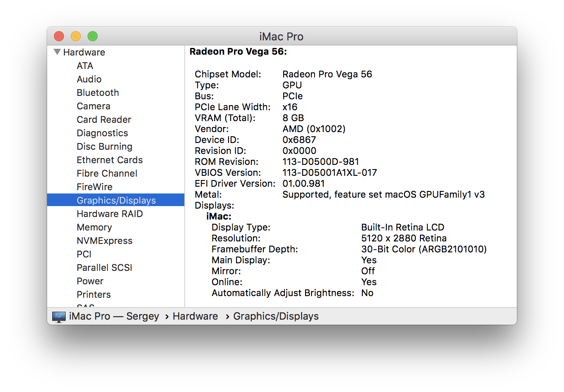Click Graphics/Displays in the path bar

pos(276,316)
